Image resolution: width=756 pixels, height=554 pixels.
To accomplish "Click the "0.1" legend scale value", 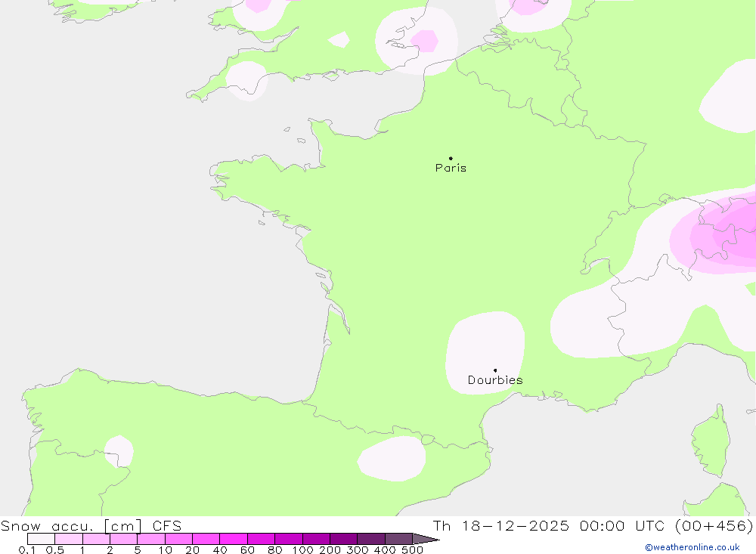I will coord(27,550).
